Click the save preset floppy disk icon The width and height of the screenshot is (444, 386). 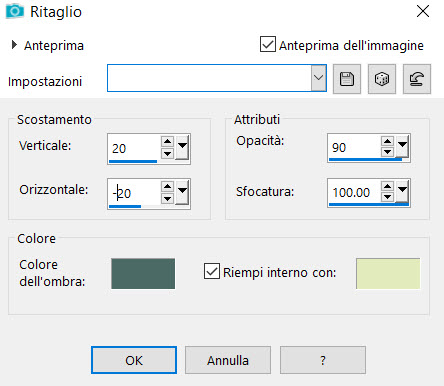pyautogui.click(x=347, y=79)
